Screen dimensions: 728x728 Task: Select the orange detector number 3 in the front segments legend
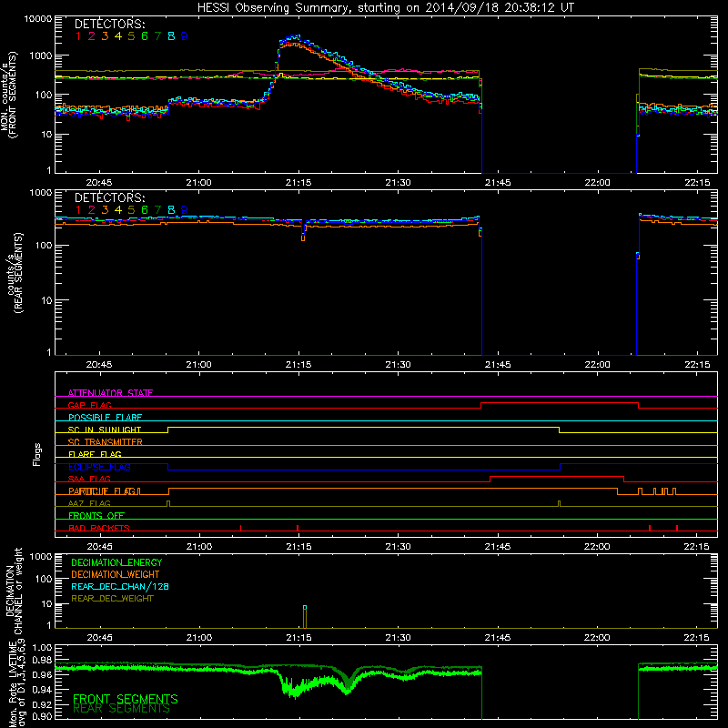point(105,36)
